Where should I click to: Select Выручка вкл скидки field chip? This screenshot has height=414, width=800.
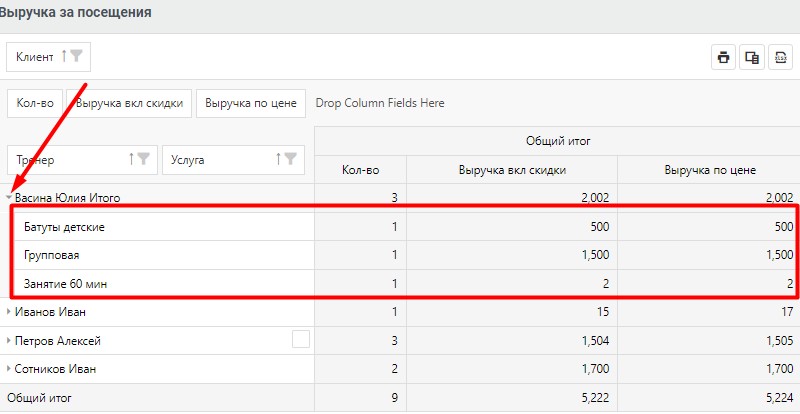[x=129, y=103]
